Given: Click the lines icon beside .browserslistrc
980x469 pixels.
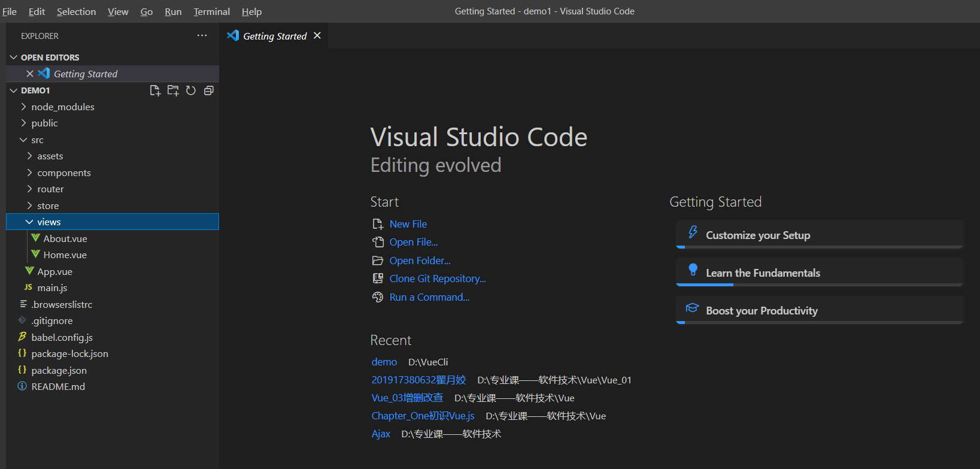Looking at the screenshot, I should click(23, 304).
